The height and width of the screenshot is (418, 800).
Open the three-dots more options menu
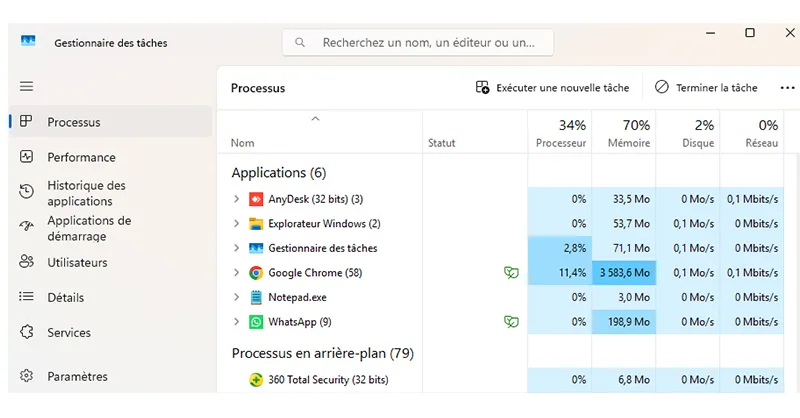click(788, 88)
